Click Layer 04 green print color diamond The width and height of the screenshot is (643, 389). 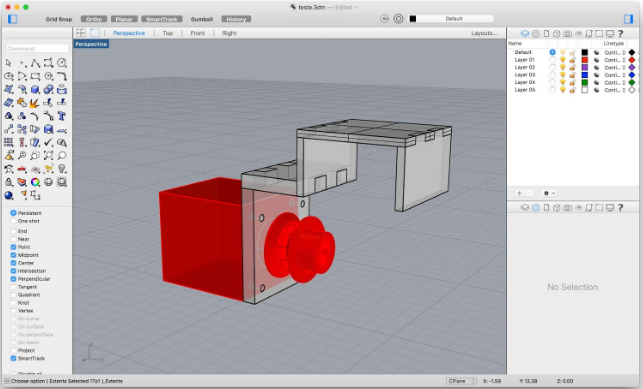pos(632,82)
